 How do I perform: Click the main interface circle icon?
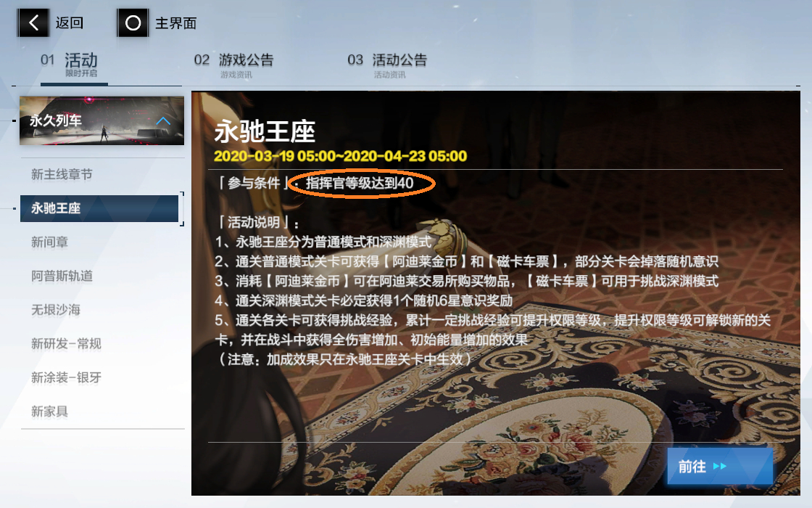[133, 22]
